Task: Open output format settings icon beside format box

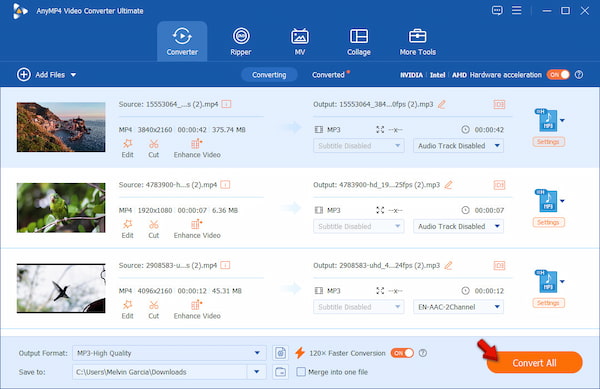Action: point(280,353)
